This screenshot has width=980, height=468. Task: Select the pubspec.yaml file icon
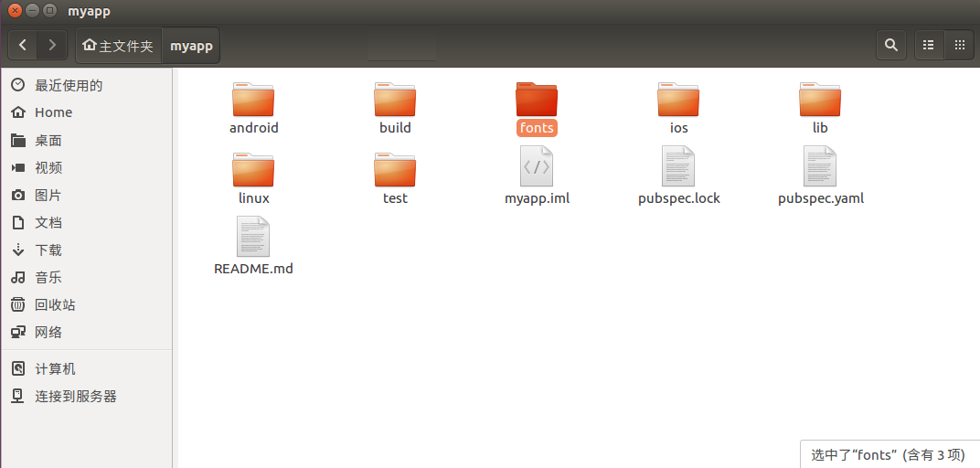(x=820, y=166)
